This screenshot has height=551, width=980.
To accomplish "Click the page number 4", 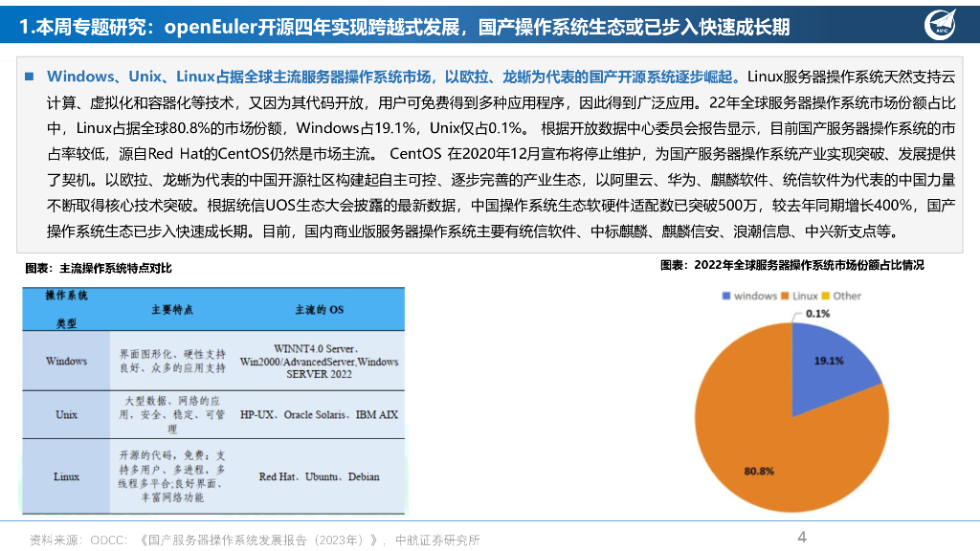I will click(x=802, y=537).
